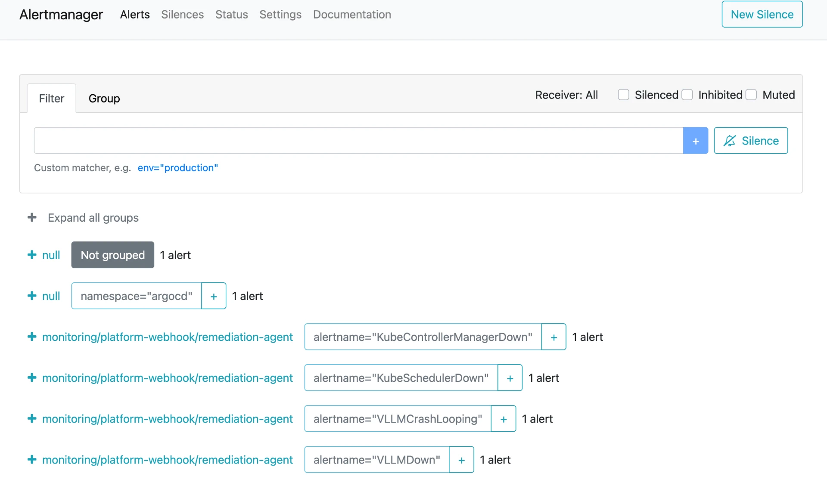Click the New Silence button
Viewport: 827px width, 504px height.
click(762, 14)
